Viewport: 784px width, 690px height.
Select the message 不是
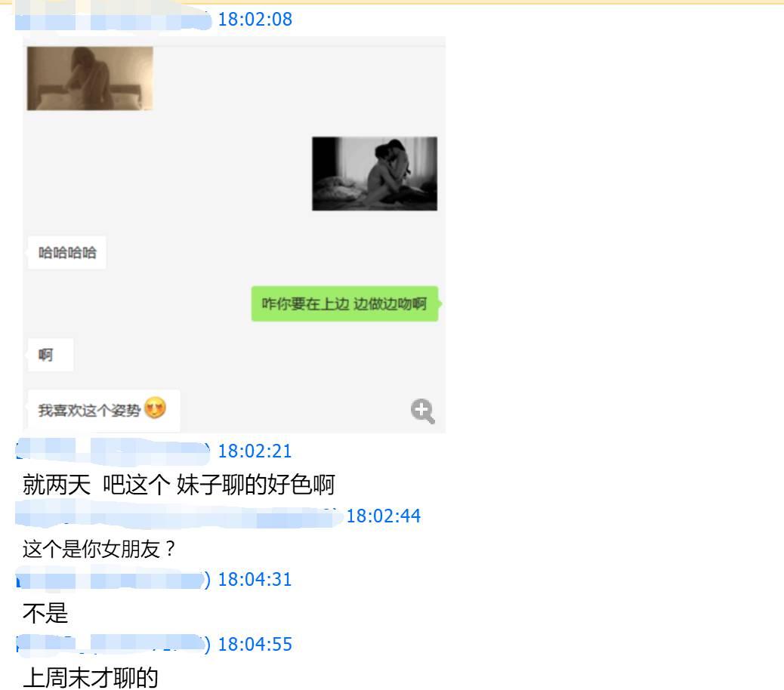tap(45, 613)
